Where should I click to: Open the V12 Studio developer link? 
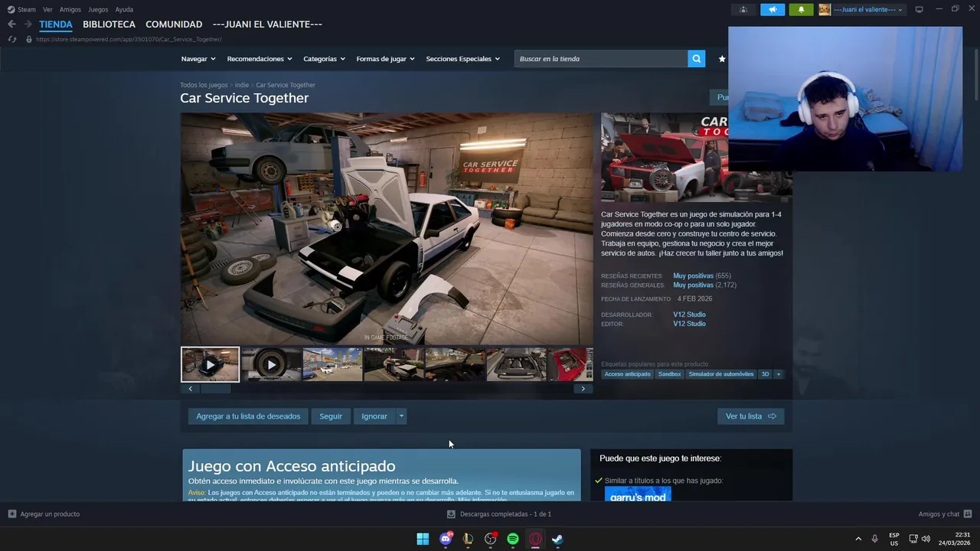click(x=689, y=315)
